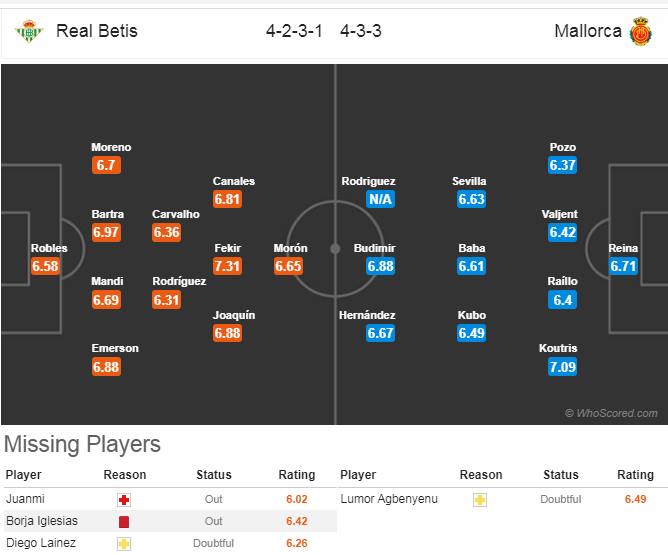Open Lumor Agbenyenu in the missing players list

(x=389, y=499)
